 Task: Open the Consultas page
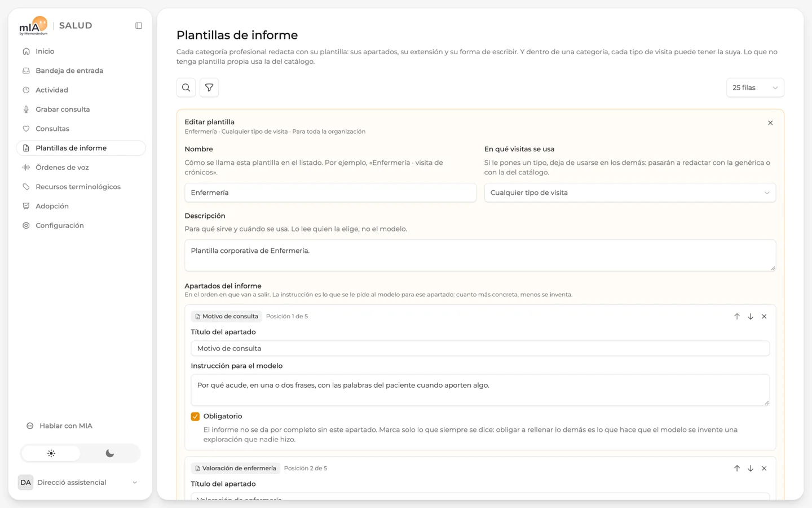81,129
